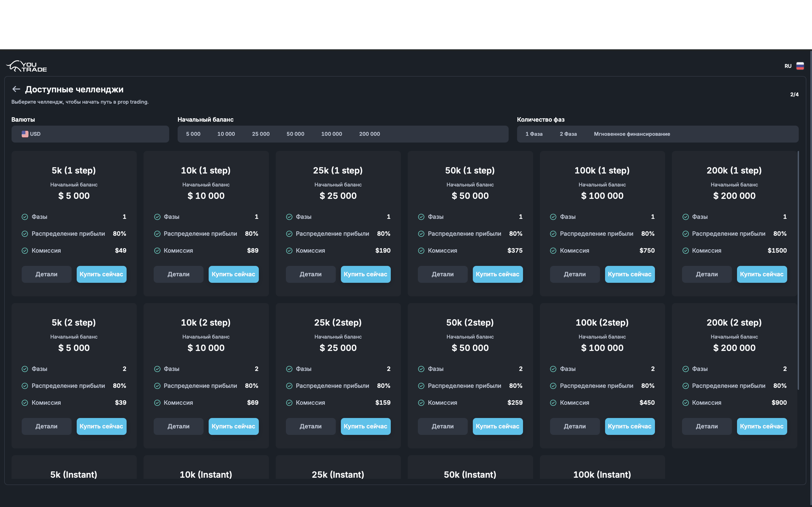Viewport: 812px width, 507px height.
Task: Choose the 25 000 balance filter option
Action: point(261,134)
